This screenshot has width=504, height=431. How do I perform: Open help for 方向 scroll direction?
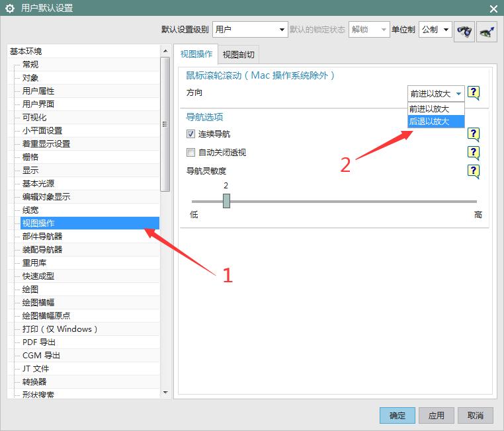coord(474,93)
